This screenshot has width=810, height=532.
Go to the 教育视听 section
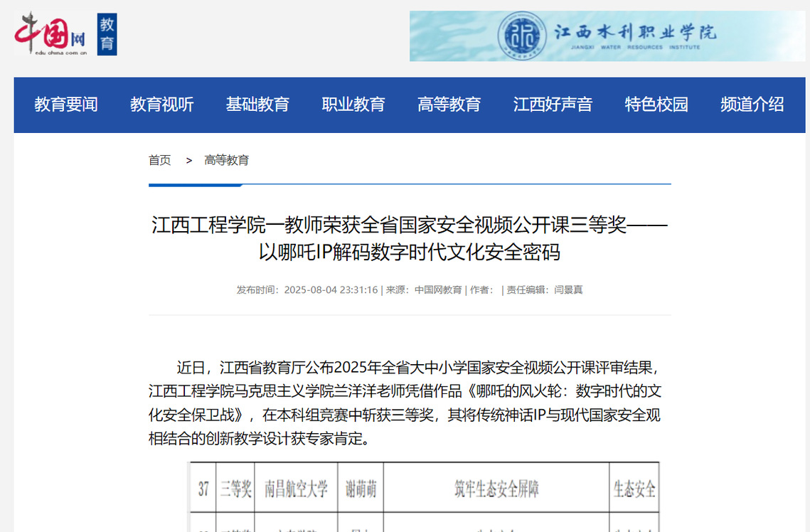[x=162, y=105]
